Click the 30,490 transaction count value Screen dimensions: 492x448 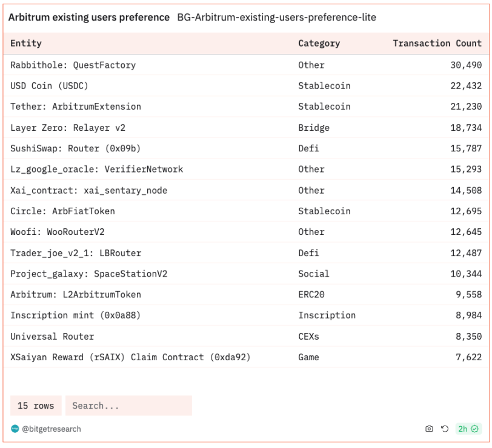pyautogui.click(x=465, y=65)
